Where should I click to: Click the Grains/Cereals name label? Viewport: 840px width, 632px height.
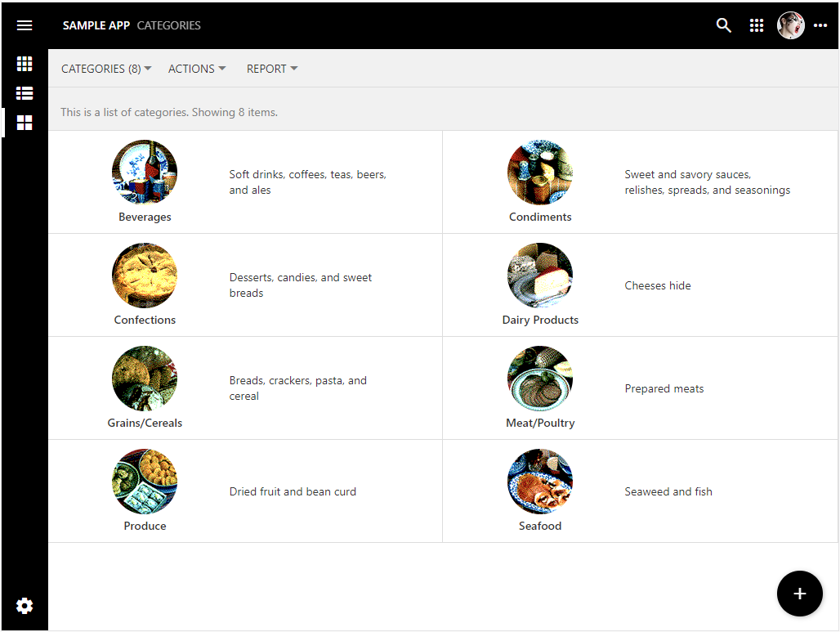point(145,423)
